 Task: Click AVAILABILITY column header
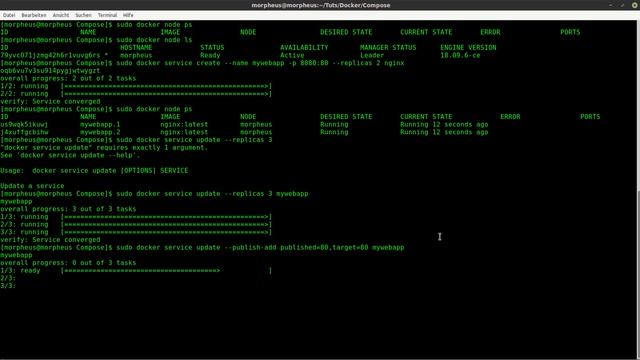pos(304,47)
